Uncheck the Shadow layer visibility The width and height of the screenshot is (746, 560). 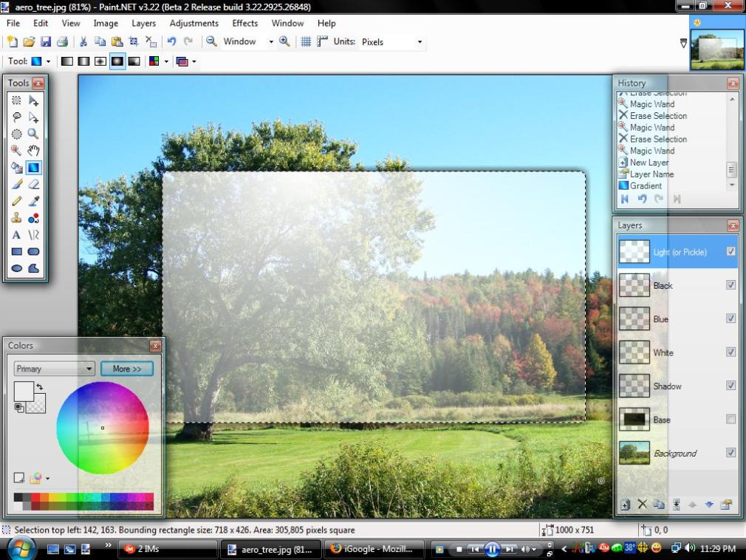tap(730, 386)
